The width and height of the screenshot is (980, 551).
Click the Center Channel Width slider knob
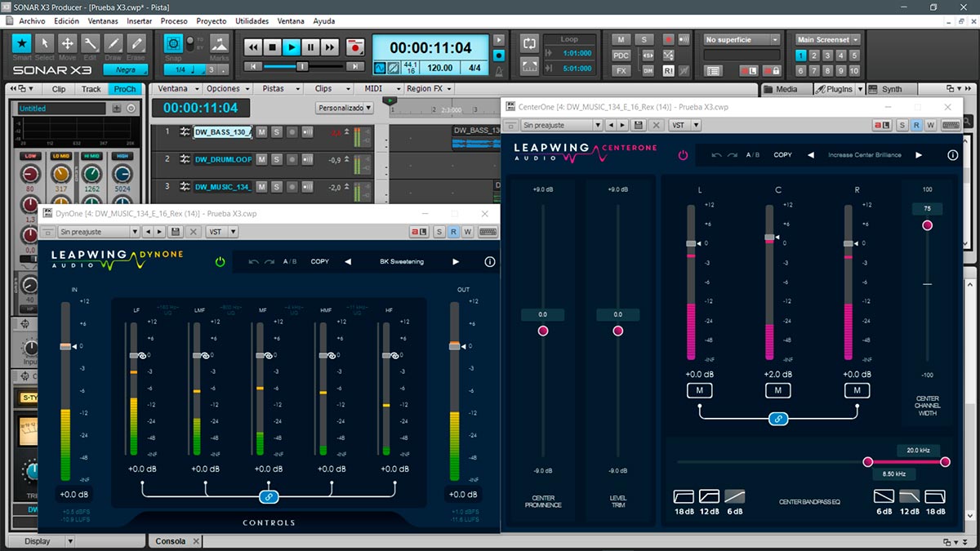point(927,225)
